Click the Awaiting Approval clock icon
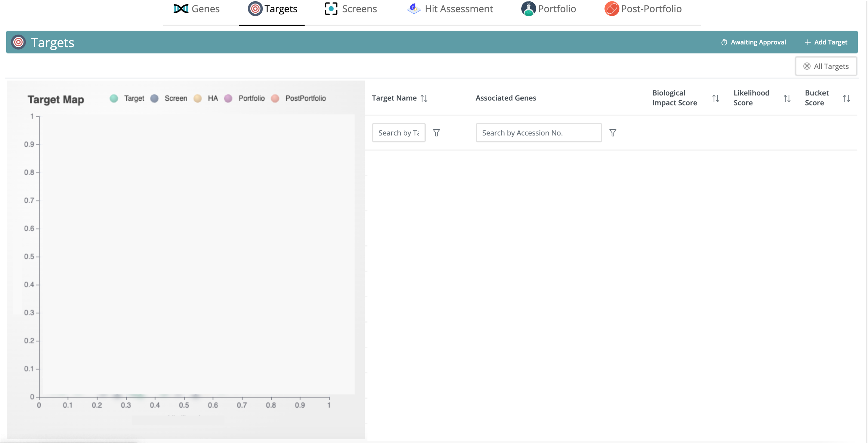The height and width of the screenshot is (443, 868). pyautogui.click(x=724, y=42)
